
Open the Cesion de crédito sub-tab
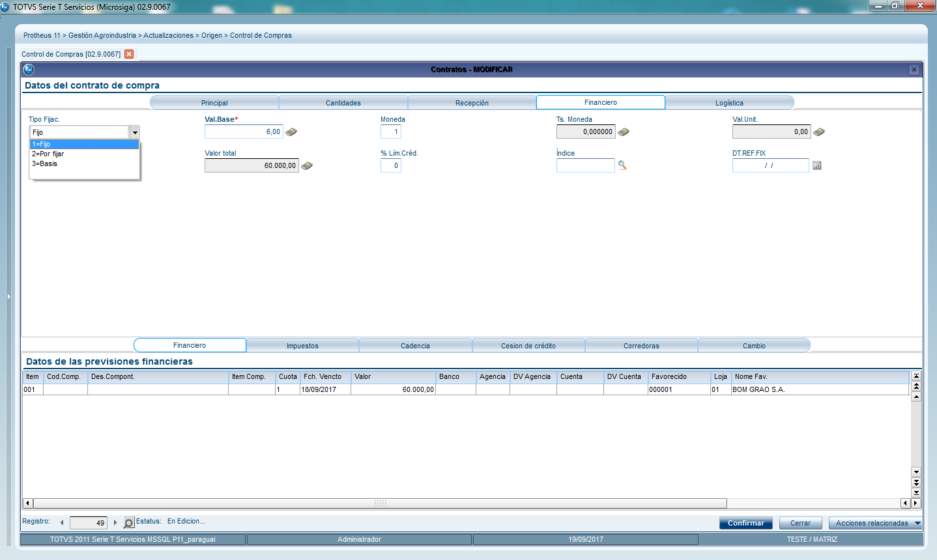click(x=528, y=346)
